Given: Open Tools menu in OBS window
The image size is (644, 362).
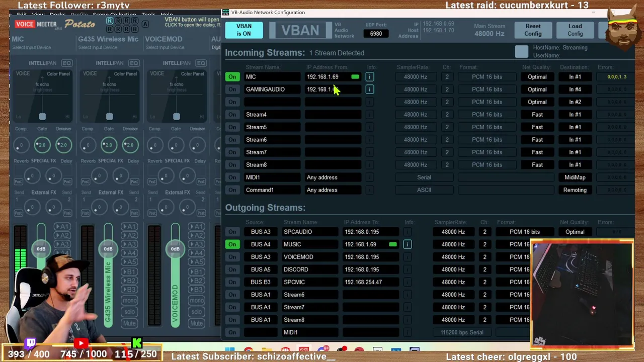Looking at the screenshot, I should coord(148,15).
